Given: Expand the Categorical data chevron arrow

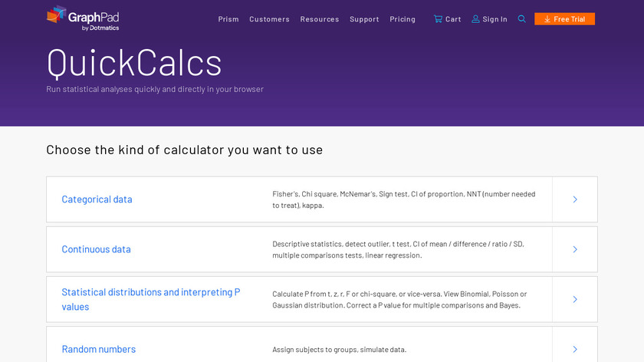Looking at the screenshot, I should coord(575,199).
